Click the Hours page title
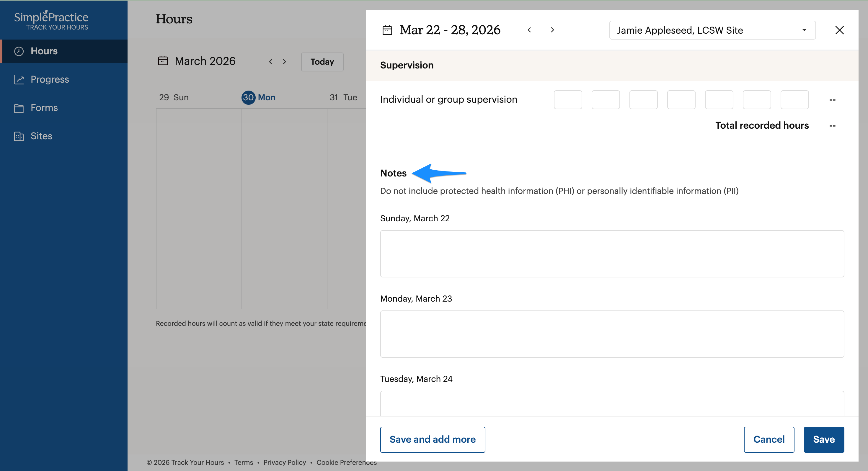 tap(174, 19)
